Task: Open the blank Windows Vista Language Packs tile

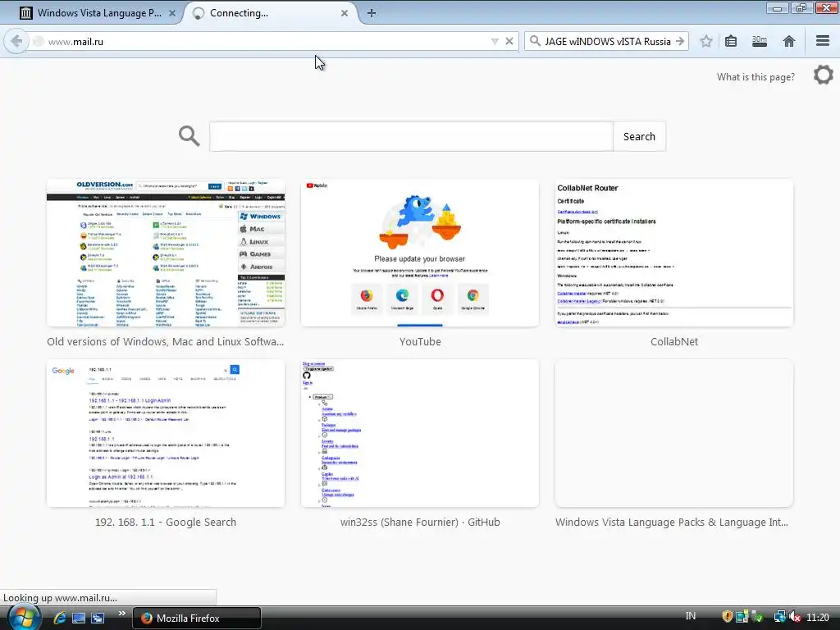Action: 674,433
